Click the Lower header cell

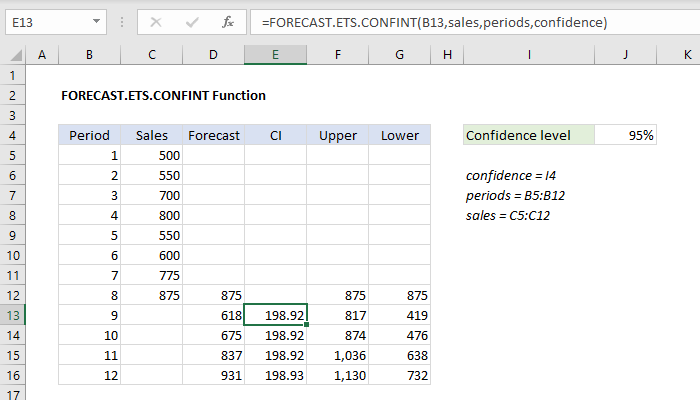pos(400,135)
